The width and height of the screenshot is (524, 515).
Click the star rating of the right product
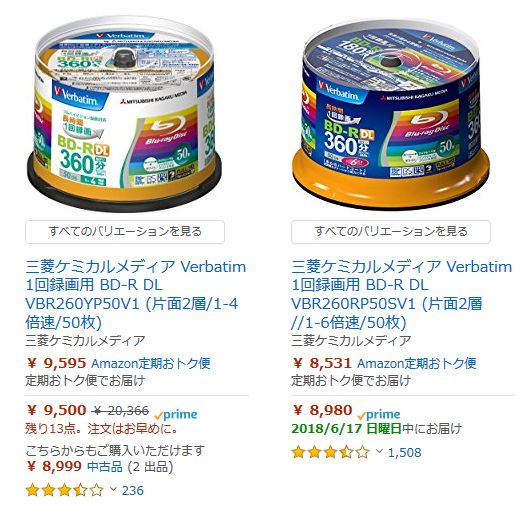click(x=331, y=452)
